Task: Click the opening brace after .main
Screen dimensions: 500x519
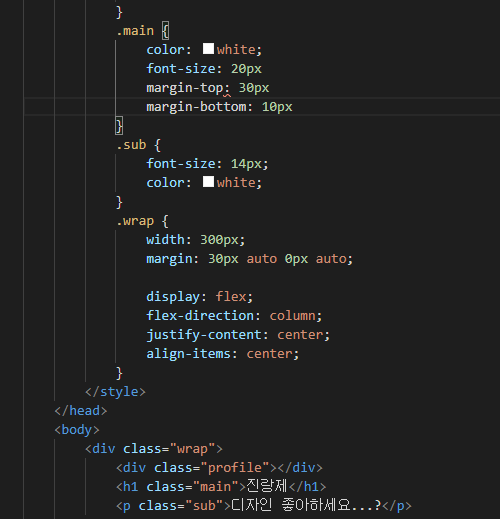Action: (x=166, y=31)
